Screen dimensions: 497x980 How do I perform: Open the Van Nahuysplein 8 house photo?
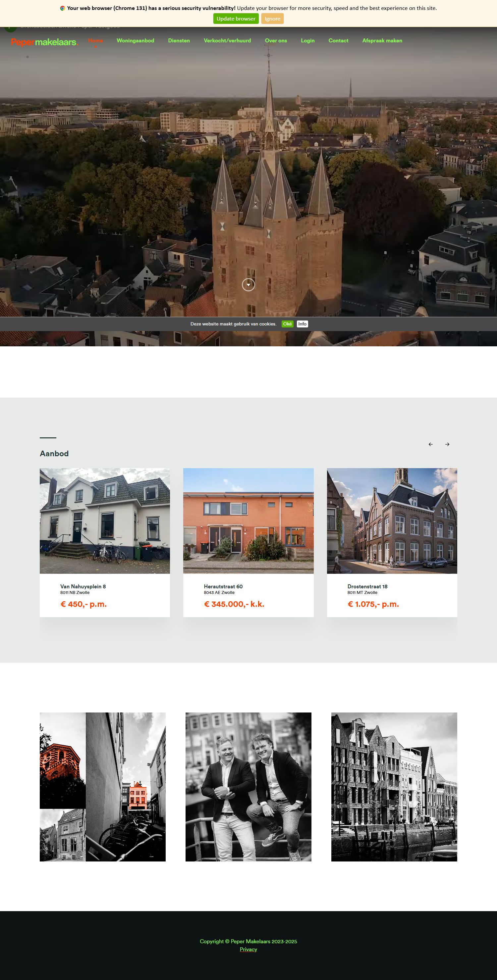point(105,520)
